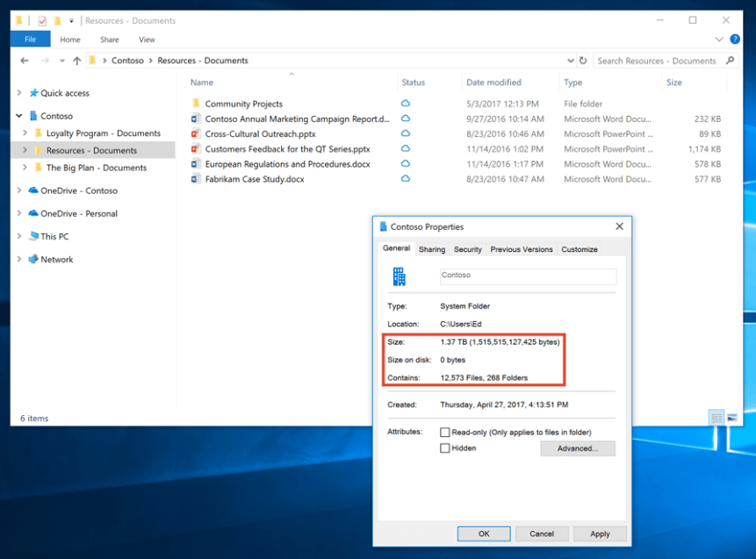Open Security tab in Contoso Properties

pyautogui.click(x=468, y=249)
